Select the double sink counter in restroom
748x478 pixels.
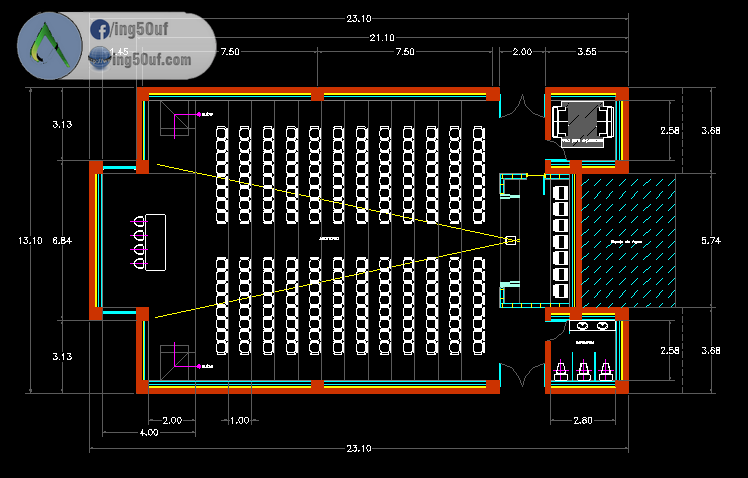pyautogui.click(x=592, y=326)
